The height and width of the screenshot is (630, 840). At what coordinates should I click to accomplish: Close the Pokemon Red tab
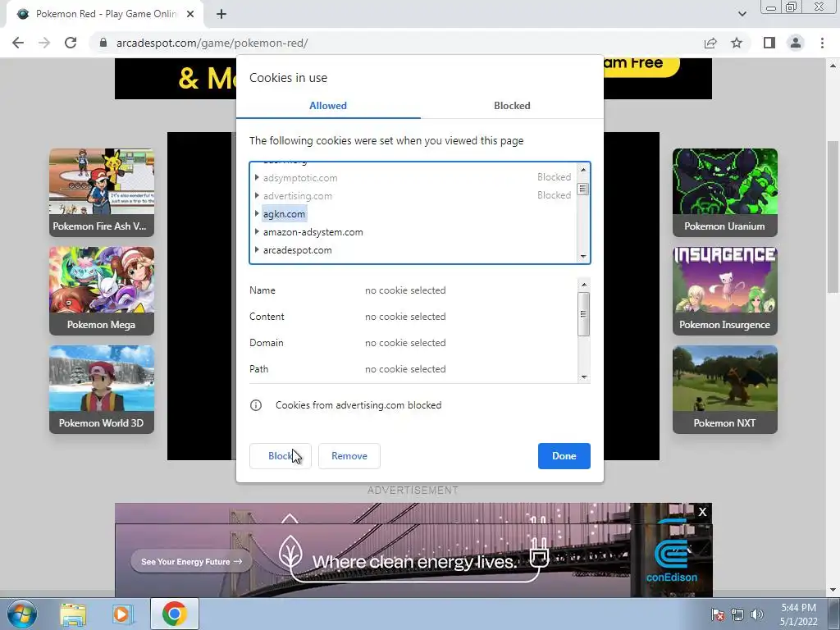click(x=190, y=14)
